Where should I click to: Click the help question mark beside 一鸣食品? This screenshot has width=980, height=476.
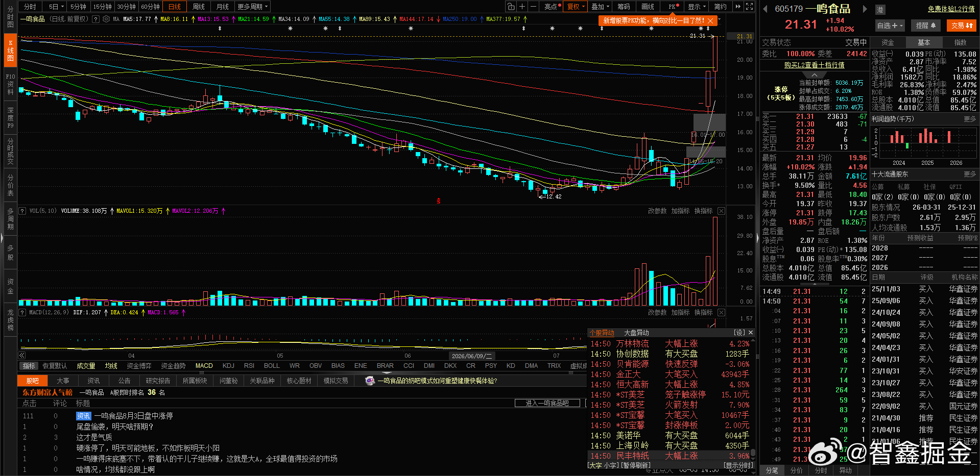[95, 19]
